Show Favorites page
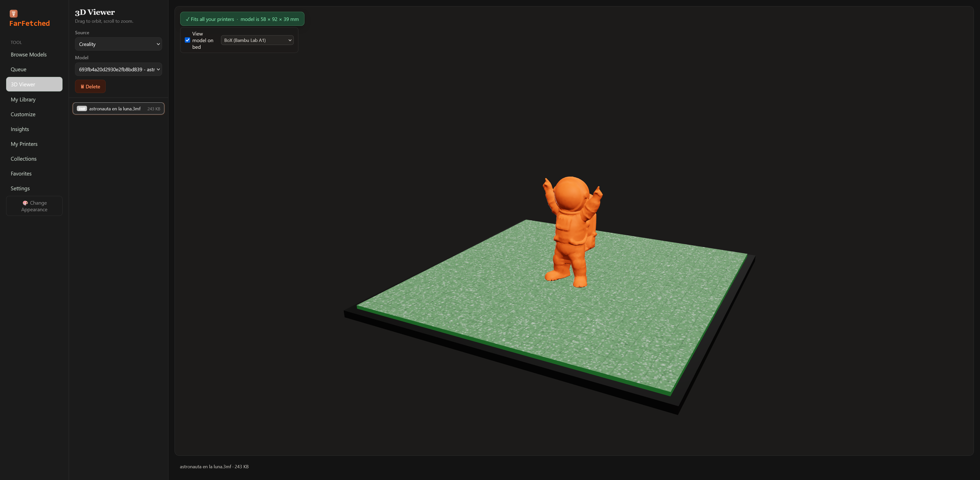Viewport: 980px width, 480px height. [x=34, y=174]
